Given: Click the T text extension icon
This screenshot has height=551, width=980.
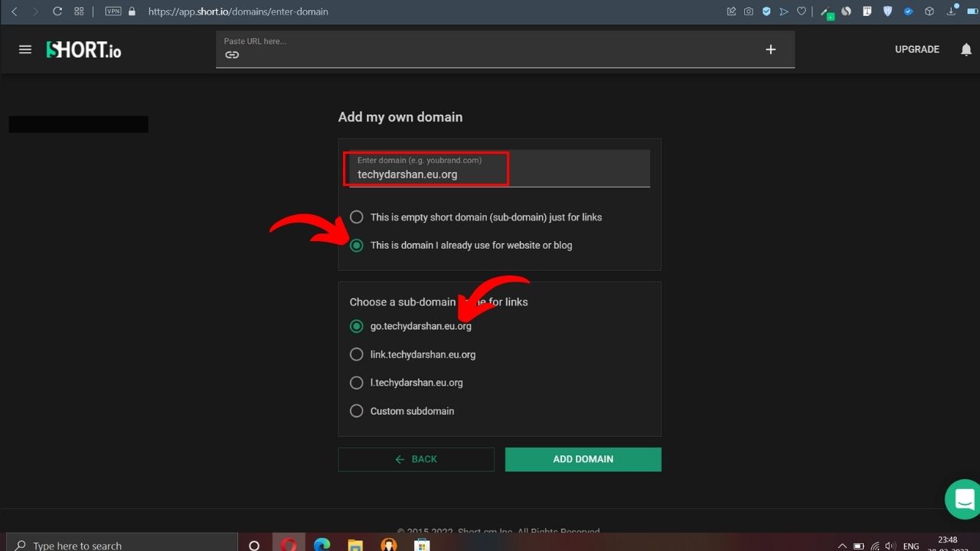Looking at the screenshot, I should point(867,11).
